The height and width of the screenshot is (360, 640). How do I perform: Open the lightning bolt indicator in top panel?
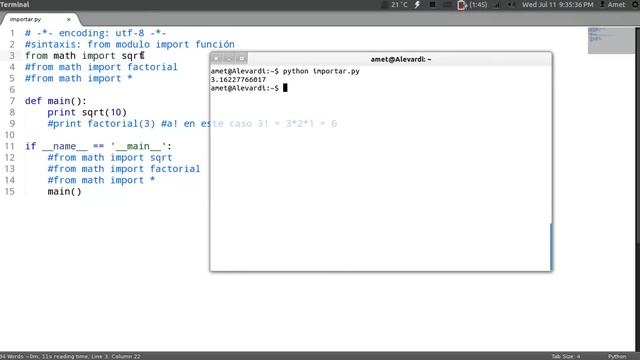point(417,4)
